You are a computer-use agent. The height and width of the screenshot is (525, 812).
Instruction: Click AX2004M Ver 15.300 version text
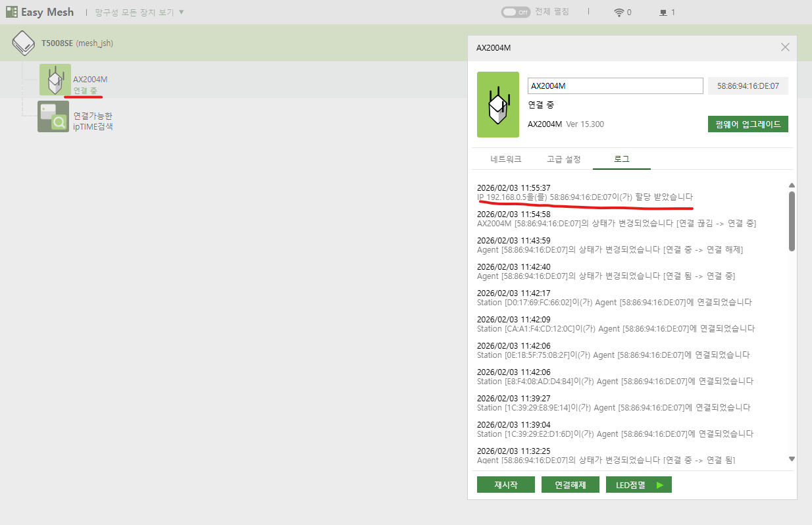pos(566,124)
